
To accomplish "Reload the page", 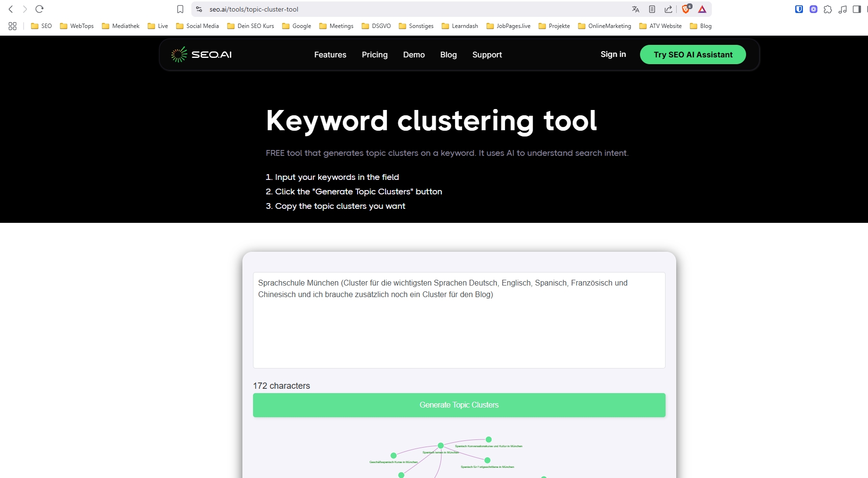I will pyautogui.click(x=40, y=9).
